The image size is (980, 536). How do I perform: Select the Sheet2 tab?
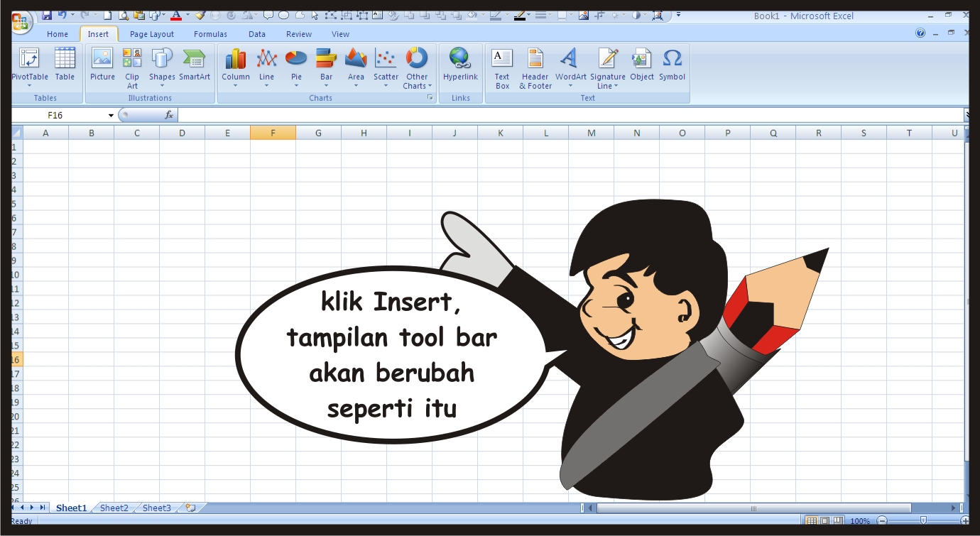[x=114, y=508]
